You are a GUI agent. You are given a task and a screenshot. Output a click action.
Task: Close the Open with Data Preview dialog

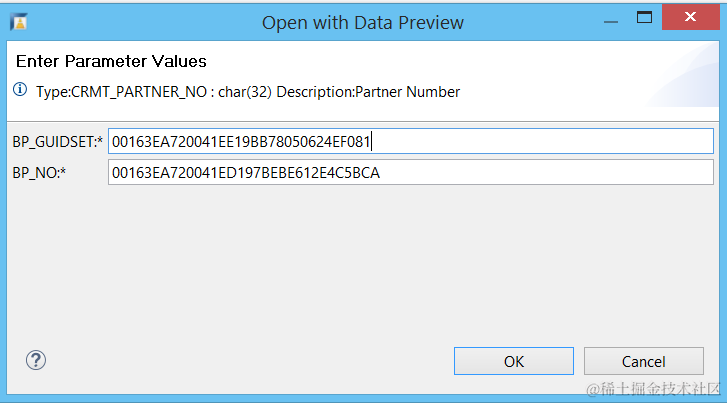point(690,17)
